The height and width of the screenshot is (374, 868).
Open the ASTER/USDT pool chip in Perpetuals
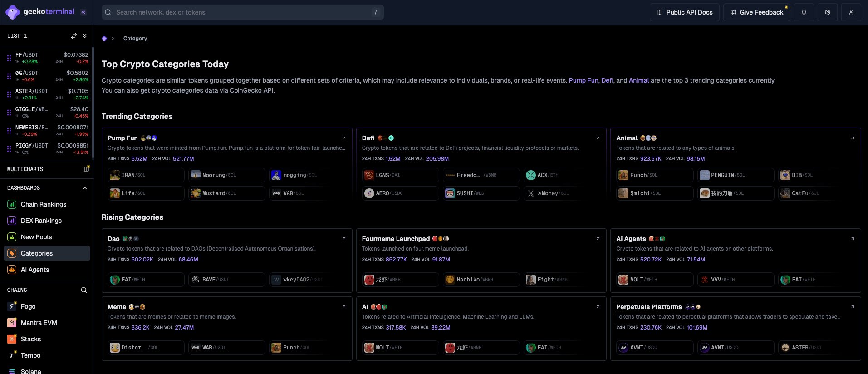817,348
